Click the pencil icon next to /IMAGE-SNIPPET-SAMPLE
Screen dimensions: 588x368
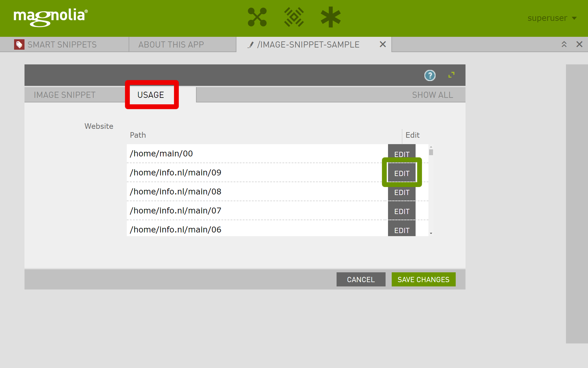point(248,44)
